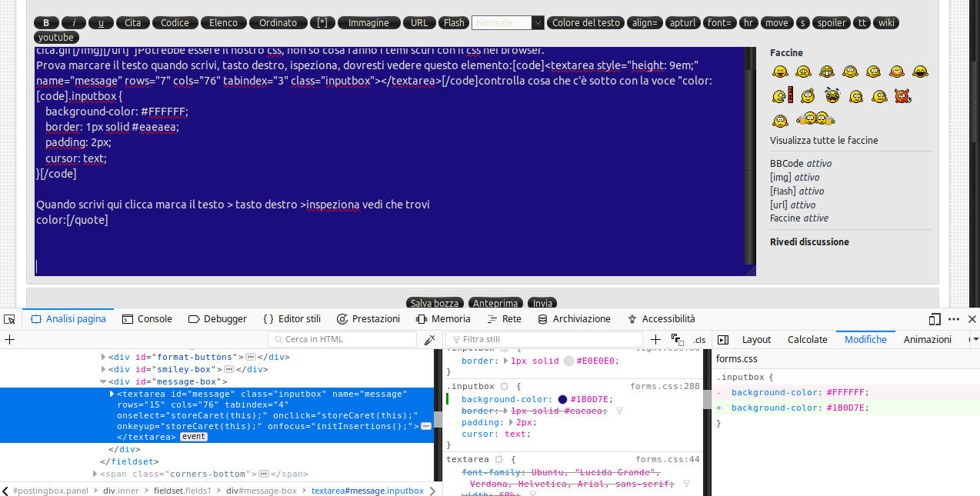980x496 pixels.
Task: Move the breadcrumb trail back with the left arrow
Action: [x=5, y=491]
